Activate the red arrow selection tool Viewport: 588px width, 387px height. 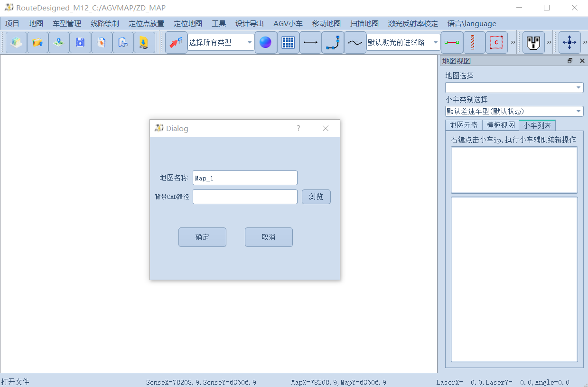[176, 43]
